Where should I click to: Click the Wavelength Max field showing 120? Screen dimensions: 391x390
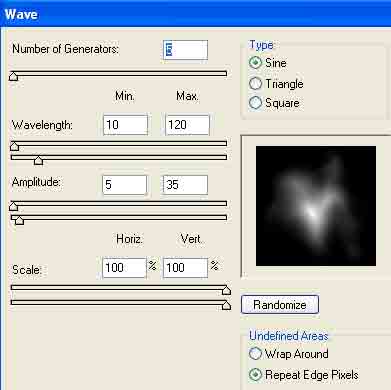pos(187,125)
